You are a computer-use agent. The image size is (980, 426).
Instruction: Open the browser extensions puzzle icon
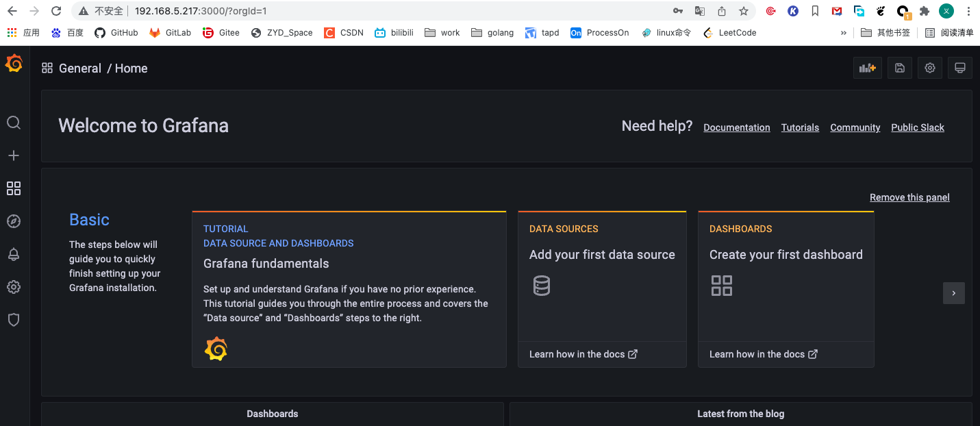point(925,11)
